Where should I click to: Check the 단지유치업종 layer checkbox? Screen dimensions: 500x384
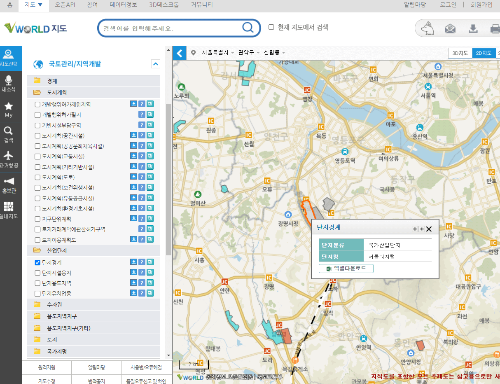pyautogui.click(x=37, y=293)
